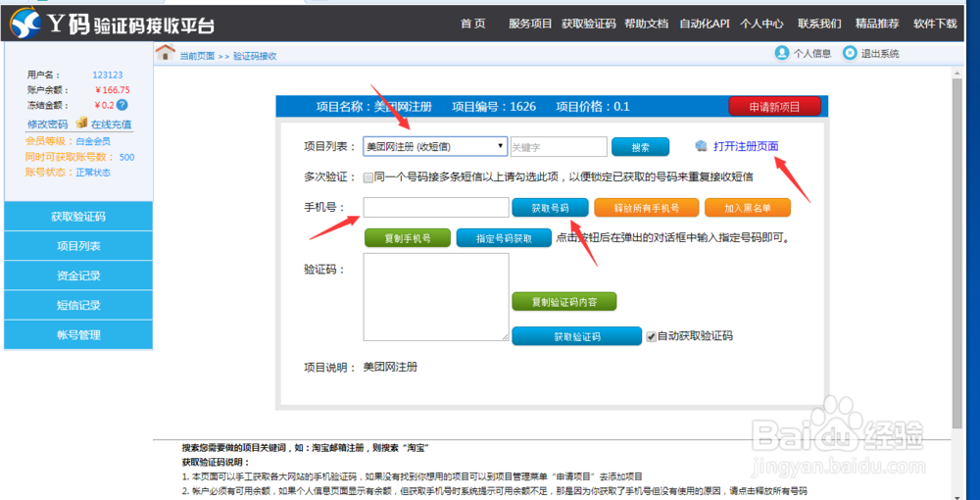Click the orange 释放所有手机号 button
Image resolution: width=980 pixels, height=500 pixels.
point(646,208)
